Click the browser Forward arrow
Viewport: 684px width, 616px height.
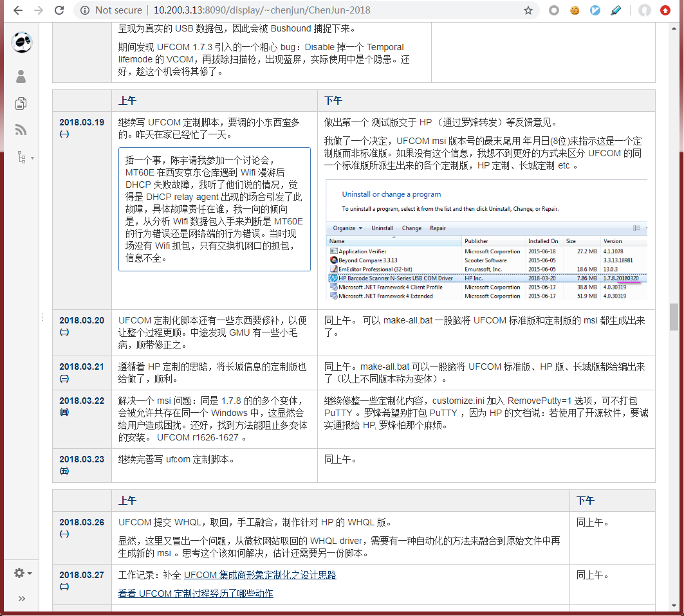(39, 10)
